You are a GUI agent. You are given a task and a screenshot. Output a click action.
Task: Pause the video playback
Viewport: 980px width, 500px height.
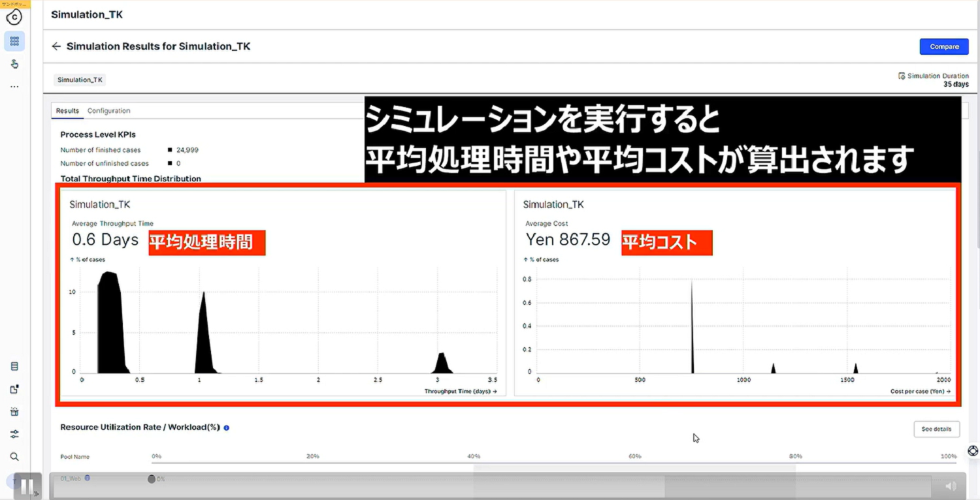click(27, 486)
